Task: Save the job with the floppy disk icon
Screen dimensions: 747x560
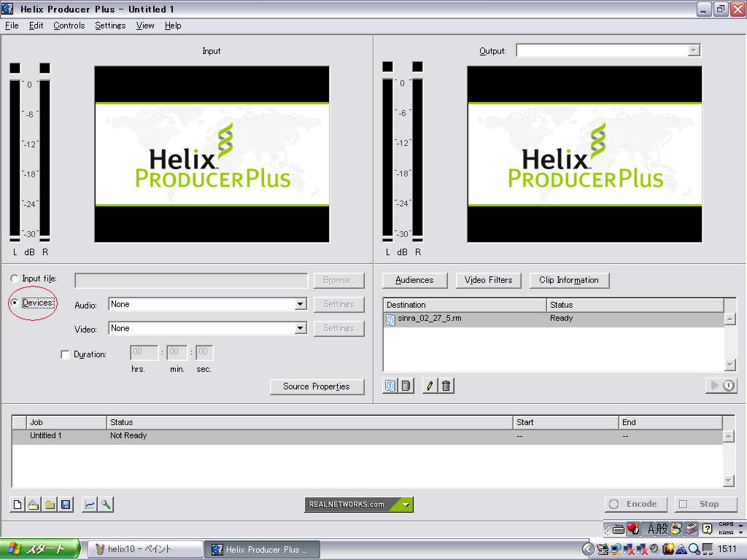Action: coord(66,505)
